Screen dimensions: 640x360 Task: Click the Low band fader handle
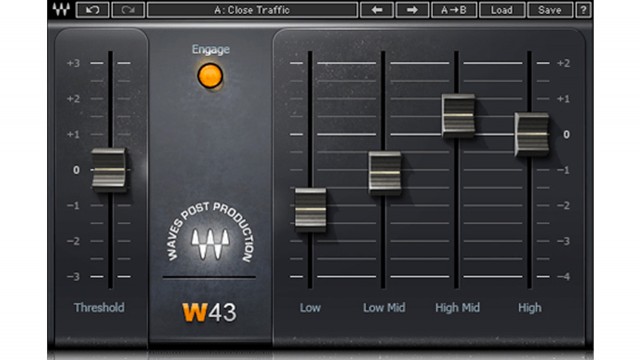click(311, 210)
